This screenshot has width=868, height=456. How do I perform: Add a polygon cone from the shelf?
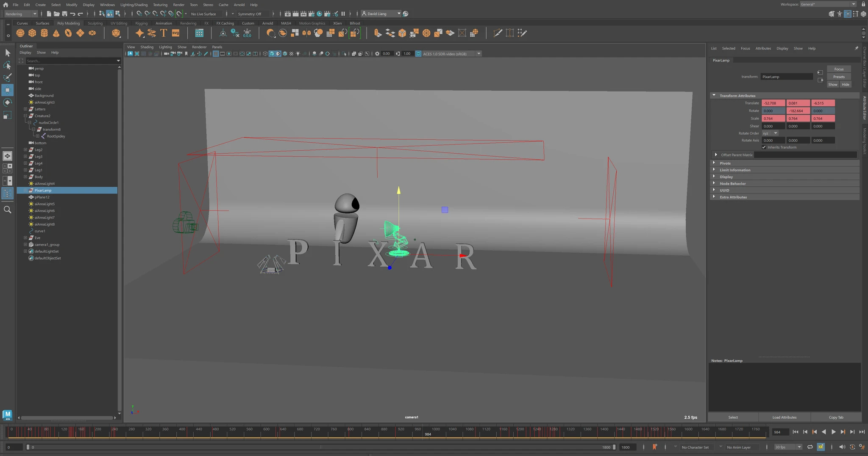pos(56,33)
